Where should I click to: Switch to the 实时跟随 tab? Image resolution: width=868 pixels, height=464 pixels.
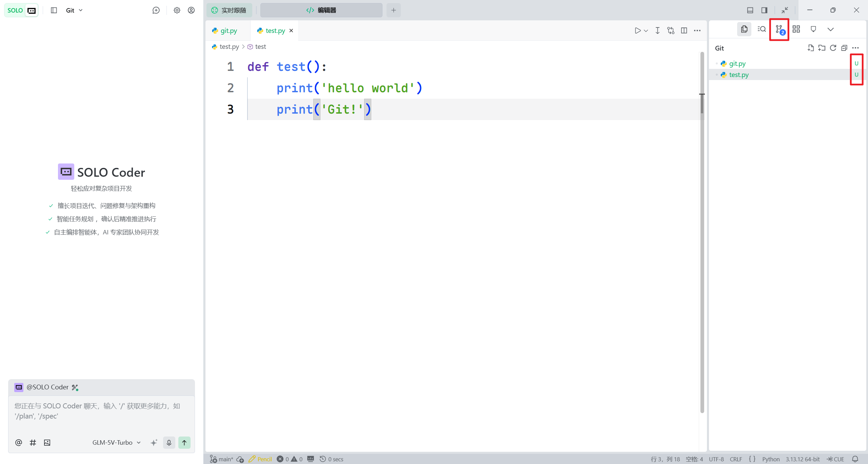click(229, 10)
